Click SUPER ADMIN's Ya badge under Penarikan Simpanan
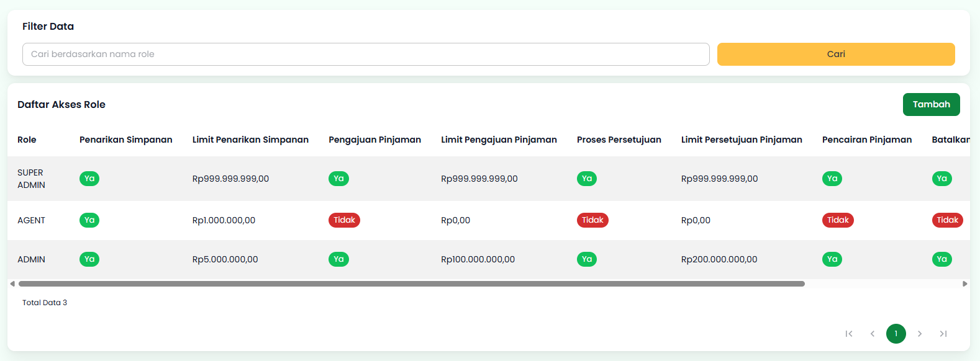Image resolution: width=980 pixels, height=361 pixels. coord(89,179)
